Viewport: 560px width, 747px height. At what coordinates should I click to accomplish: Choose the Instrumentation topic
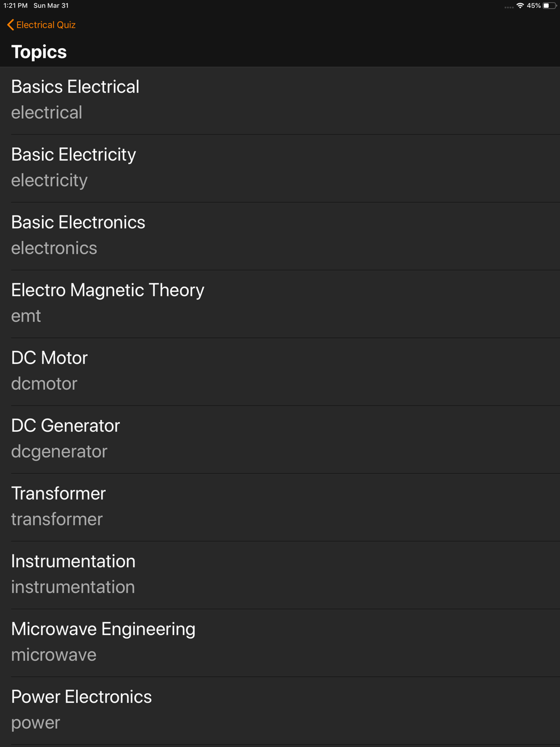[x=280, y=575]
